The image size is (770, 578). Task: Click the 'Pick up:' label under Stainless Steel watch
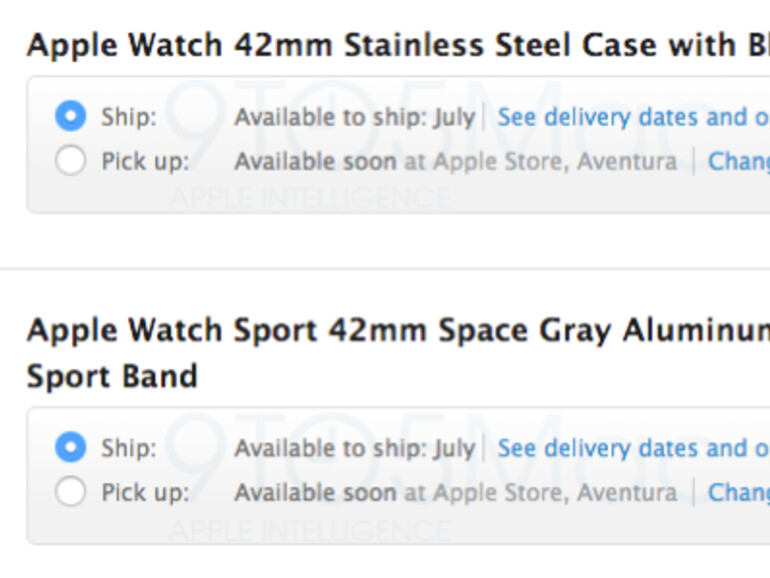point(145,161)
